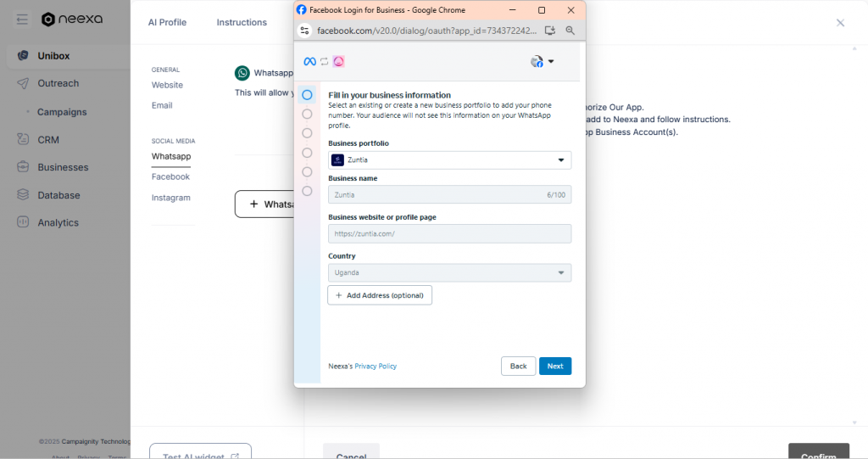
Task: Click the install app icon in address bar
Action: (x=549, y=31)
